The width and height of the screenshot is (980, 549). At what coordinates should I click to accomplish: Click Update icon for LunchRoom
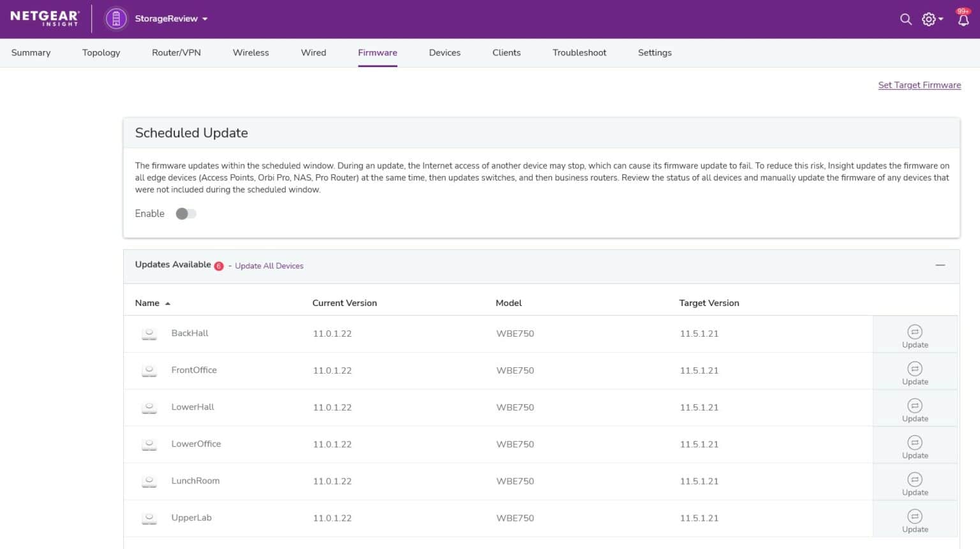tap(915, 479)
